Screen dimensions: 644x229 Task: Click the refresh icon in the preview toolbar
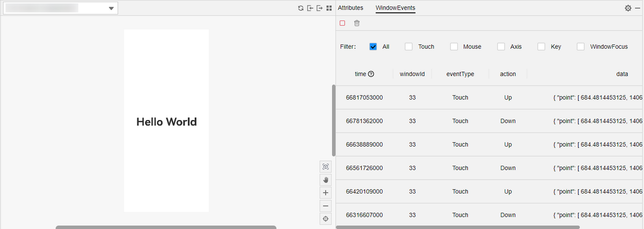click(301, 8)
